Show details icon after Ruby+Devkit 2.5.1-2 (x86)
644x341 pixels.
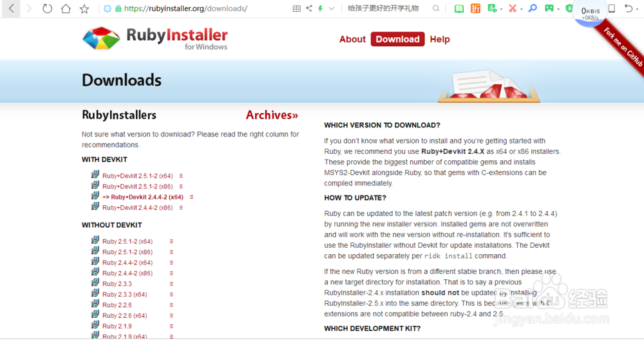coord(181,187)
